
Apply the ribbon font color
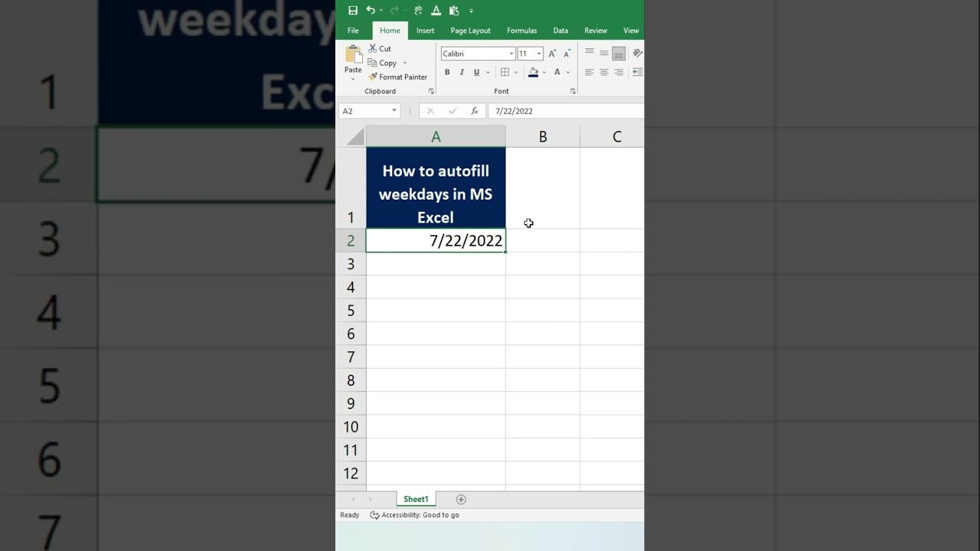click(x=557, y=73)
